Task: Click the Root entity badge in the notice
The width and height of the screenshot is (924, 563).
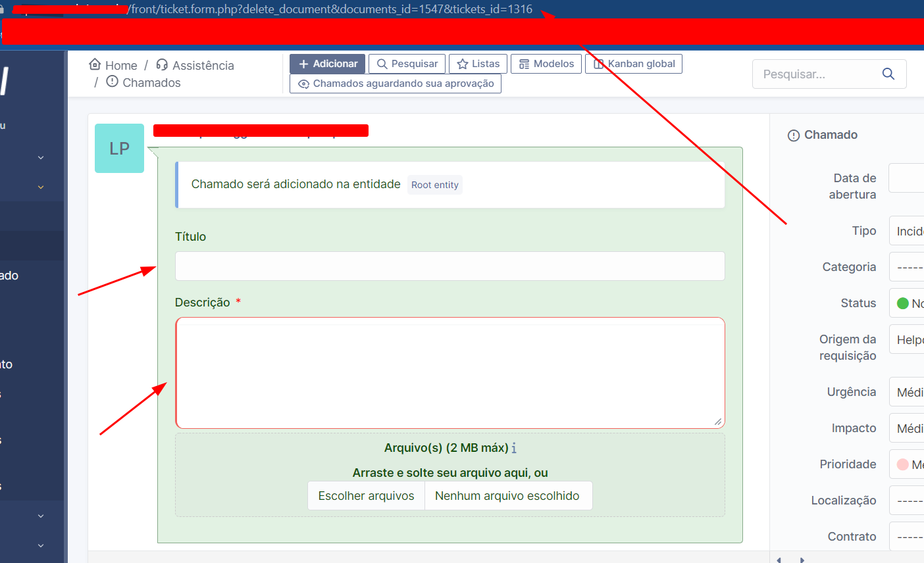Action: (x=434, y=185)
